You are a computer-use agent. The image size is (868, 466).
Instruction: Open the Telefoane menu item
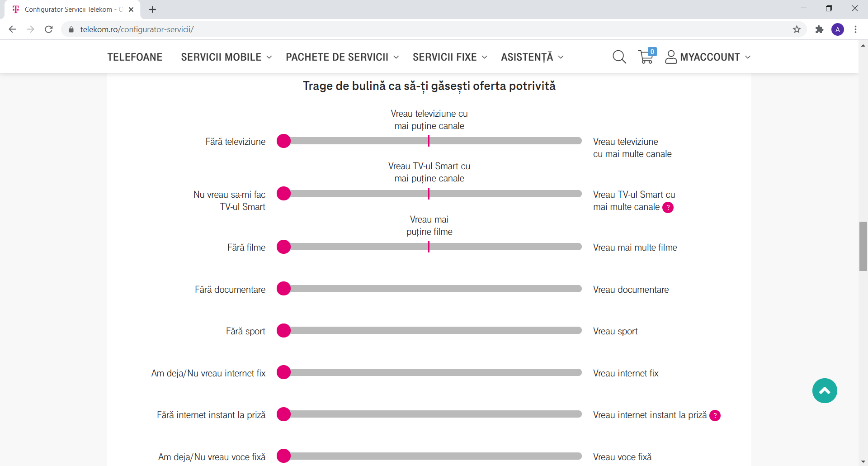click(135, 57)
